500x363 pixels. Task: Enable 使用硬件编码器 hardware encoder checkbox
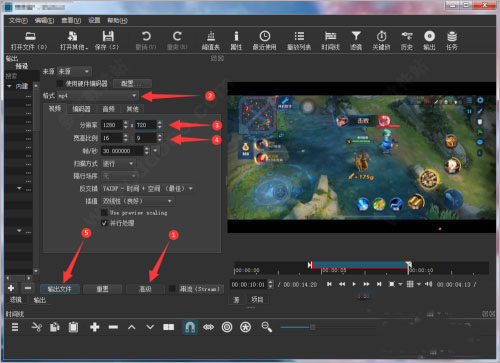click(60, 83)
